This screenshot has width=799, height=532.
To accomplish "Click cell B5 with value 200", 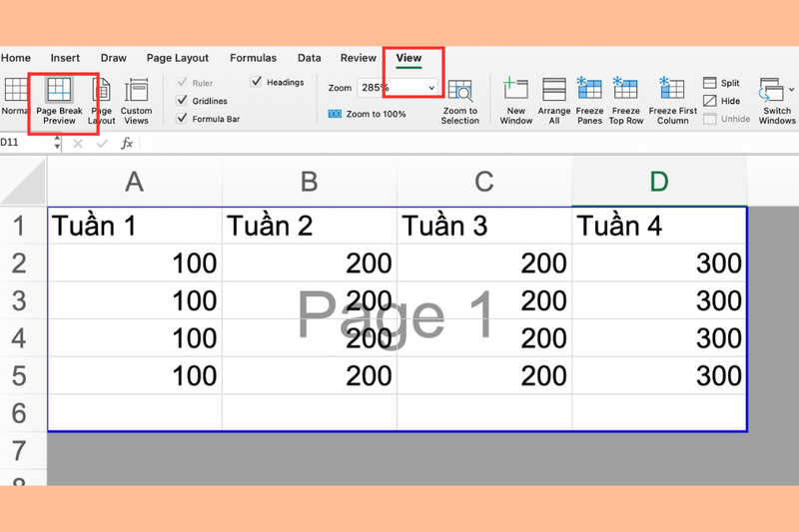I will (x=310, y=375).
